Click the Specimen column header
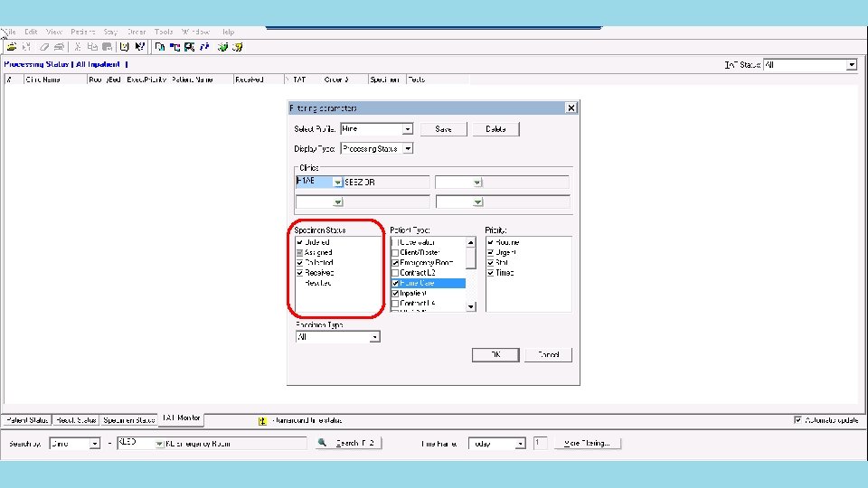Image resolution: width=868 pixels, height=488 pixels. pyautogui.click(x=385, y=80)
